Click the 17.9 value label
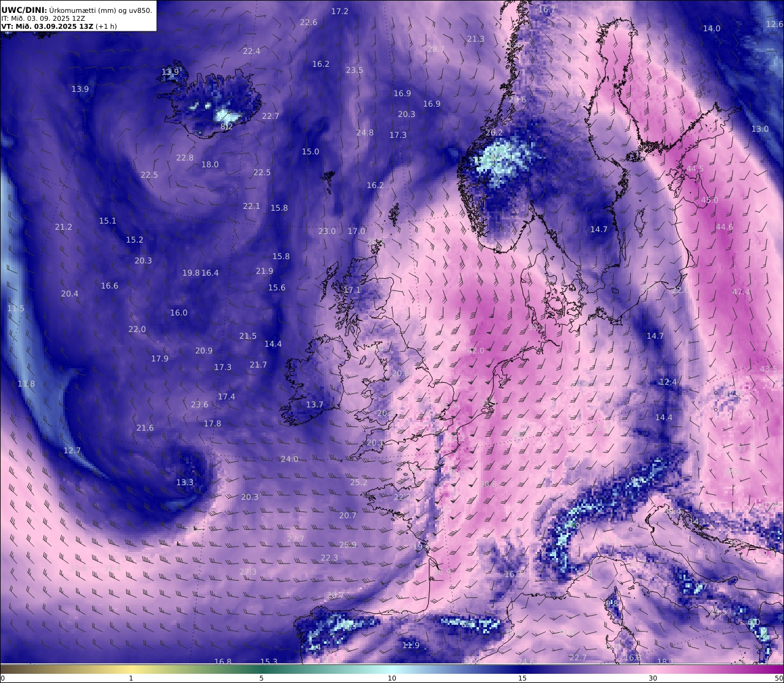Screen dimensions: 784x683 160,358
